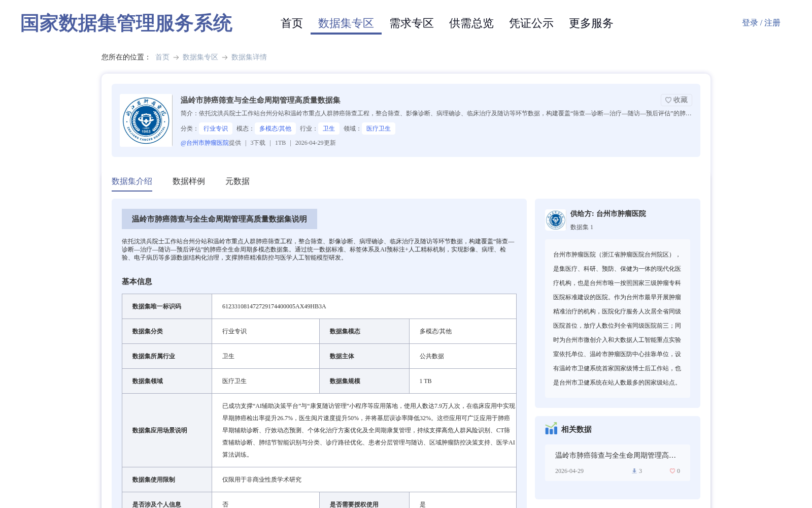Click the site title 国家数据集管理服务系统

pos(126,23)
